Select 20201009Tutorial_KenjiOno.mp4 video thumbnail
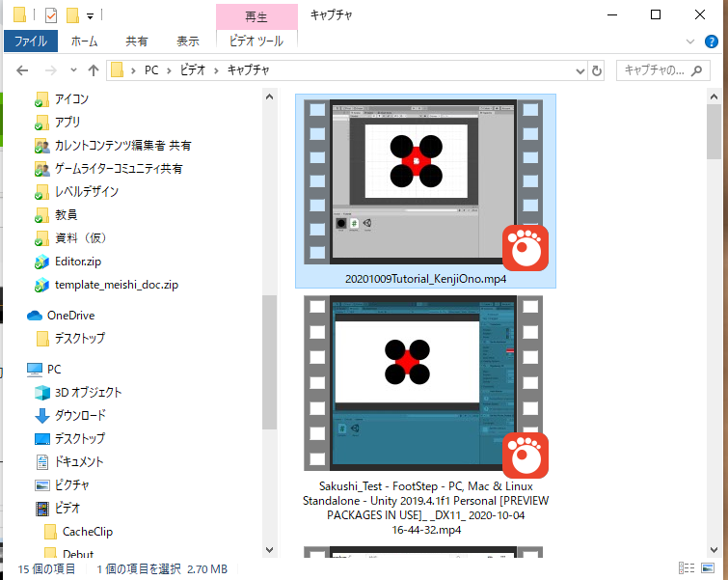The image size is (728, 580). pos(423,182)
